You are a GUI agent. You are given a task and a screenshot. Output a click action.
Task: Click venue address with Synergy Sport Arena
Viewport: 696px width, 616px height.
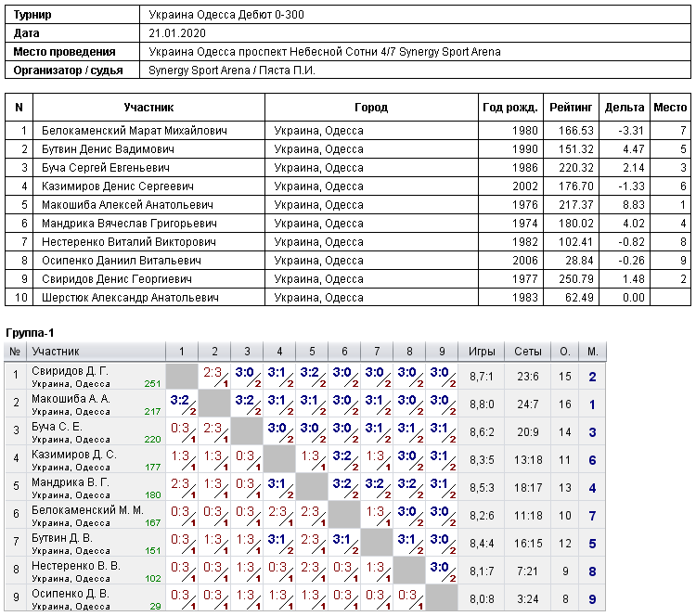coord(325,52)
